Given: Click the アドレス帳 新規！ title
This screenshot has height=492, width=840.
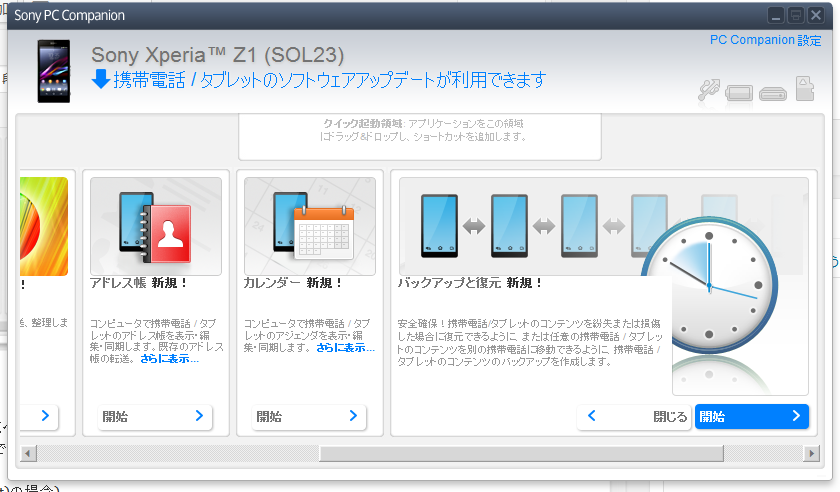Looking at the screenshot, I should (138, 283).
